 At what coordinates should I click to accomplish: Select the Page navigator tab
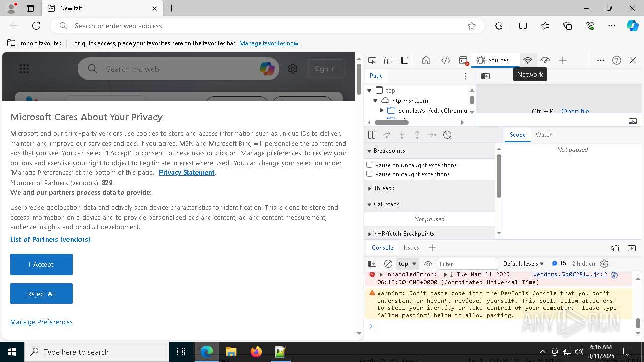(x=376, y=76)
